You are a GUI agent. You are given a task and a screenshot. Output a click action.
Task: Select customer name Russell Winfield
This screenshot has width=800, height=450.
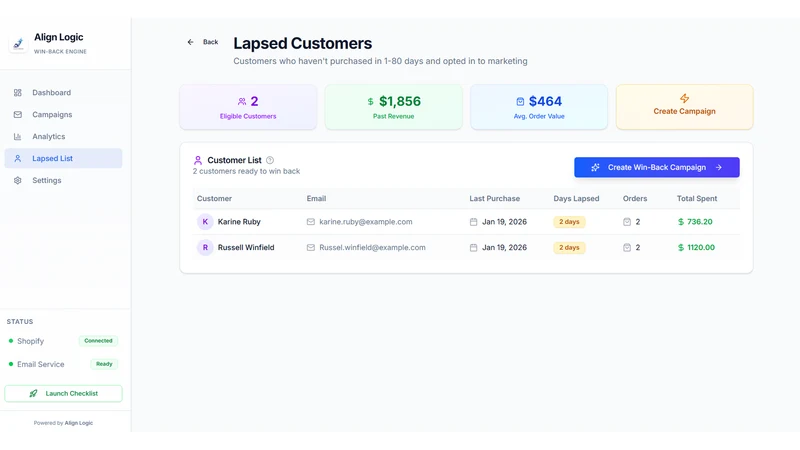click(x=246, y=247)
